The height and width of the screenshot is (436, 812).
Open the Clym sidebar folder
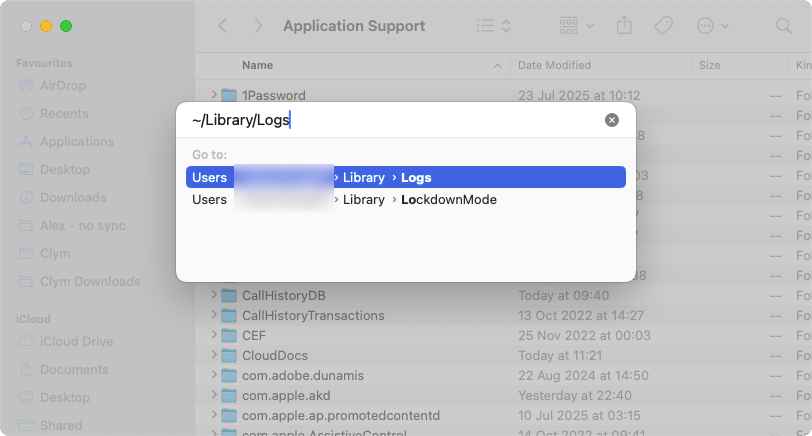(55, 253)
